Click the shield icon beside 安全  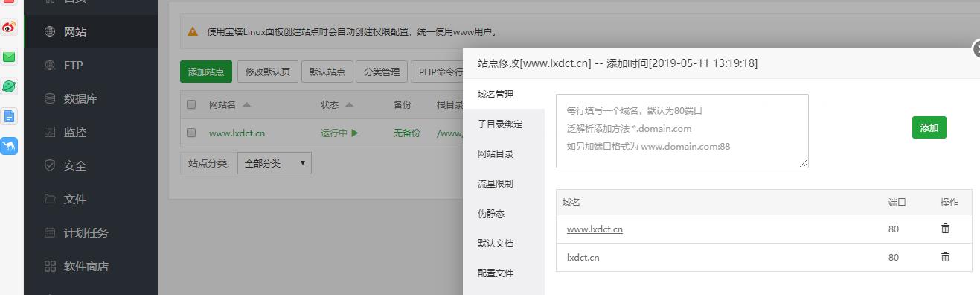point(50,165)
